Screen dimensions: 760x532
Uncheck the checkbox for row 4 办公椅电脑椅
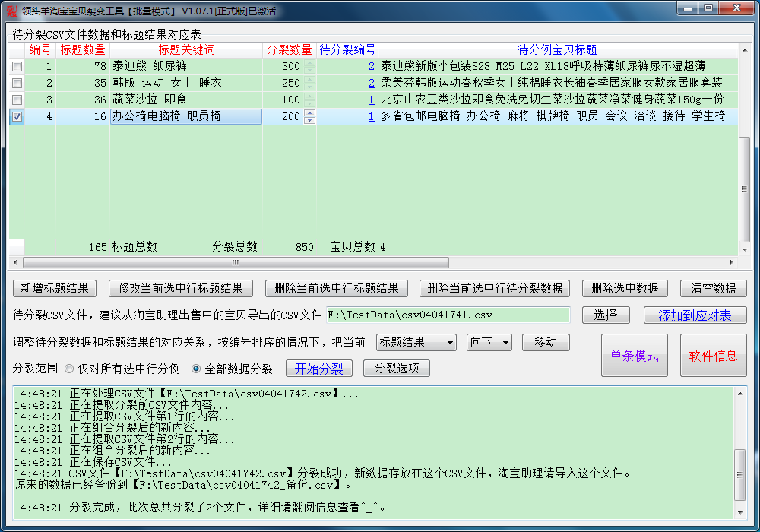click(17, 117)
